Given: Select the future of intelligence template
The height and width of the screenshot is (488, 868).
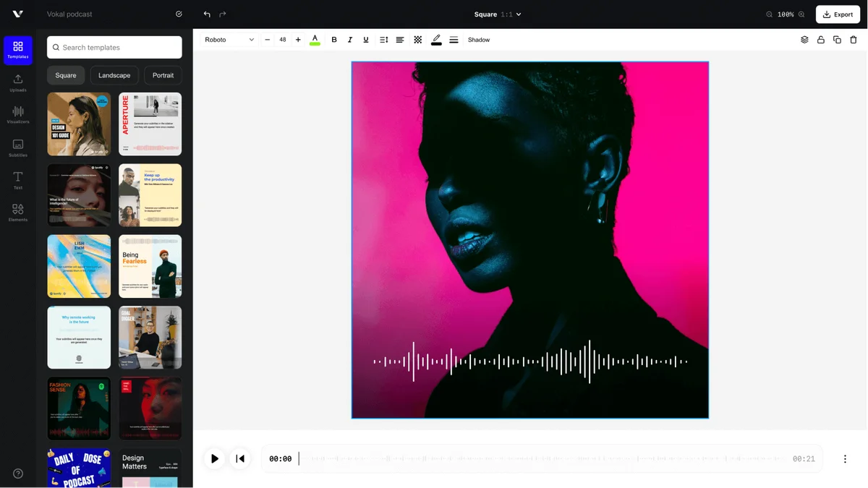Looking at the screenshot, I should (79, 195).
